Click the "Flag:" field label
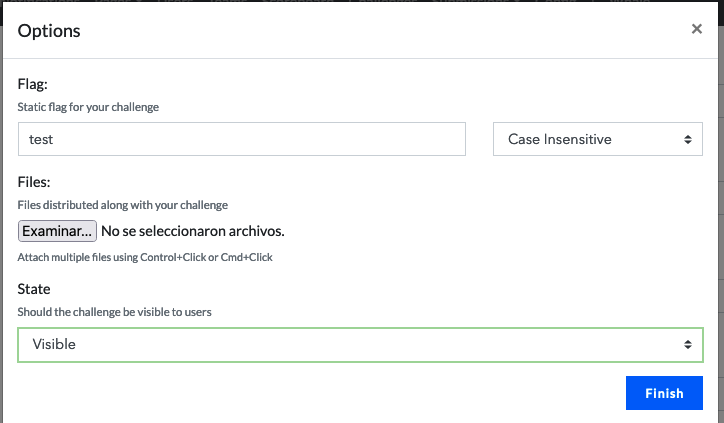This screenshot has height=423, width=724. [32, 84]
